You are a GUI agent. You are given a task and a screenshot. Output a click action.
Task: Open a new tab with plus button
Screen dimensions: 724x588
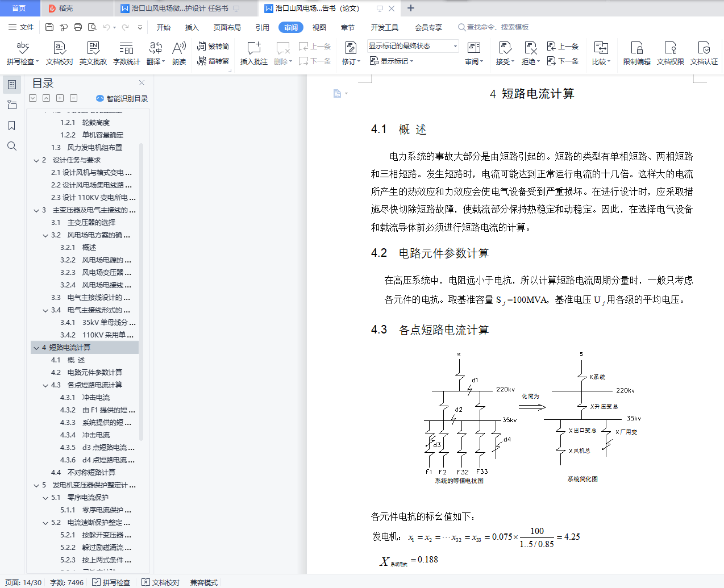point(411,8)
